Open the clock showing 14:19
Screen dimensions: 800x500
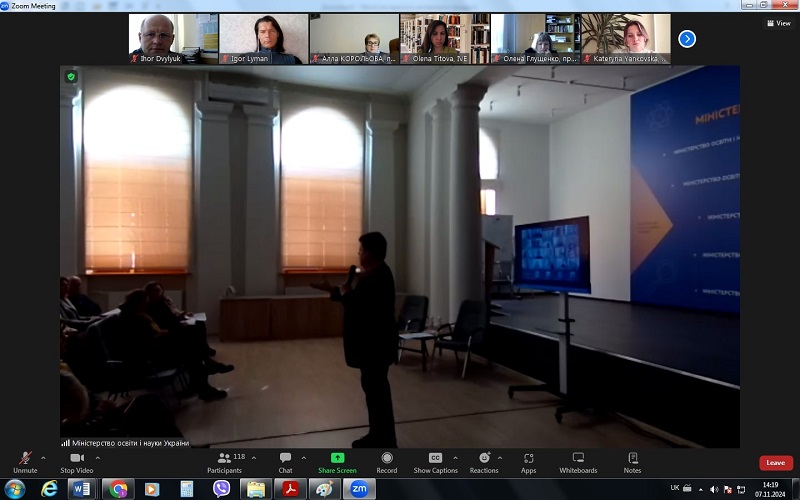(x=770, y=489)
